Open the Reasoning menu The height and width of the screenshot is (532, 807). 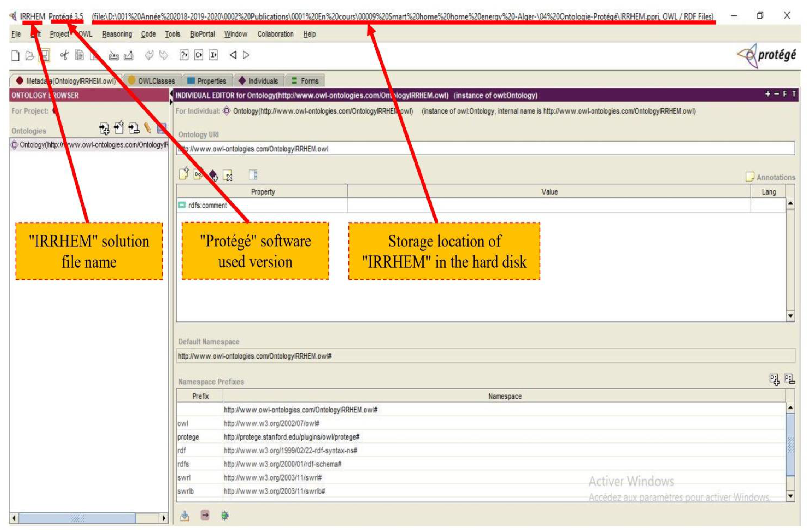pos(117,34)
